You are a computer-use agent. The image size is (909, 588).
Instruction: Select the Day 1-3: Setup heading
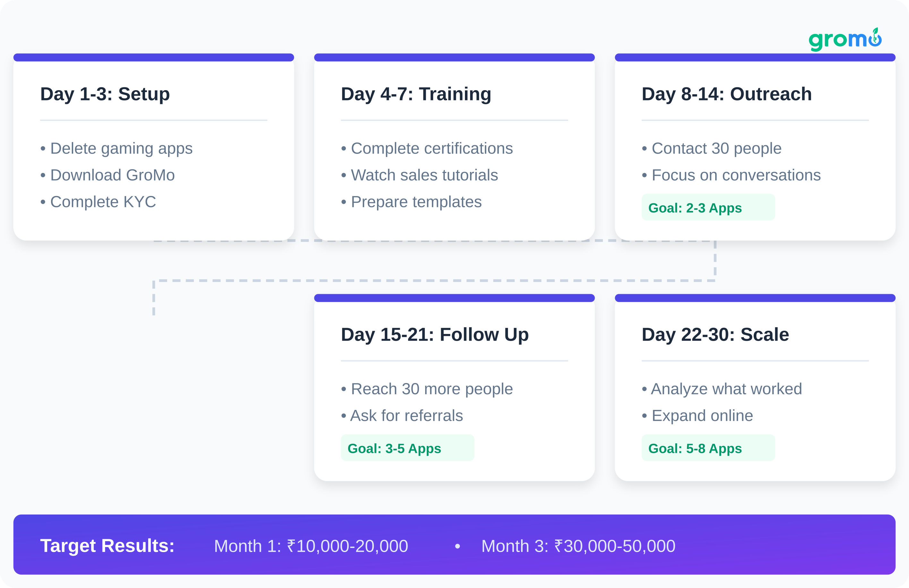coord(105,94)
